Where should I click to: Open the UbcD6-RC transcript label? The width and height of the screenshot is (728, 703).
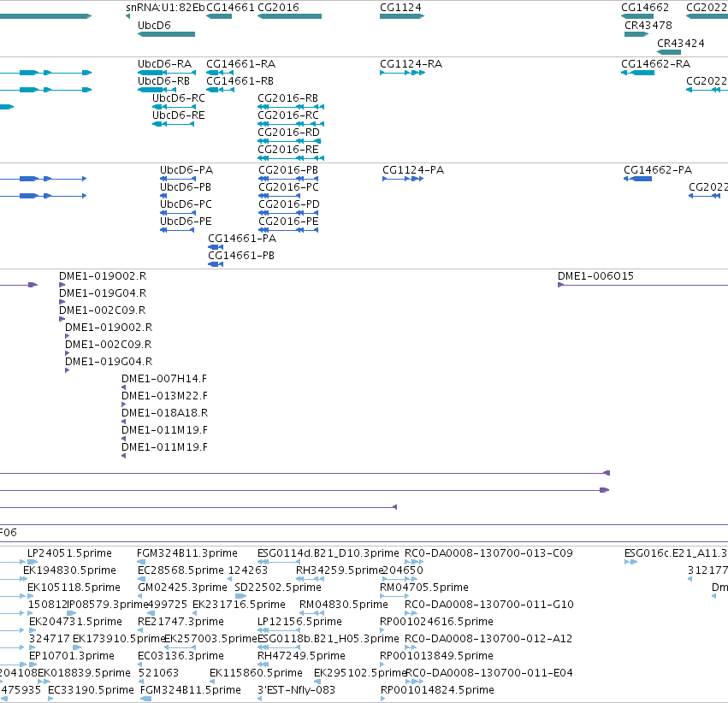point(179,98)
